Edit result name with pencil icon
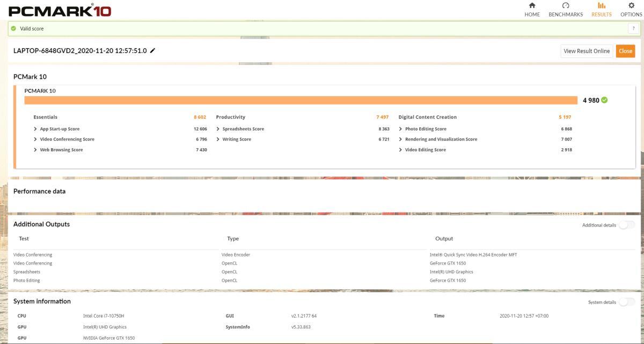644x344 pixels. coord(153,50)
